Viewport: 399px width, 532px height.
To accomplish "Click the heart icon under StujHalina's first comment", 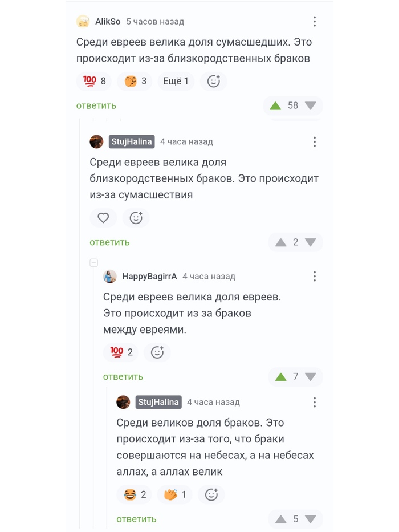I will tap(103, 218).
